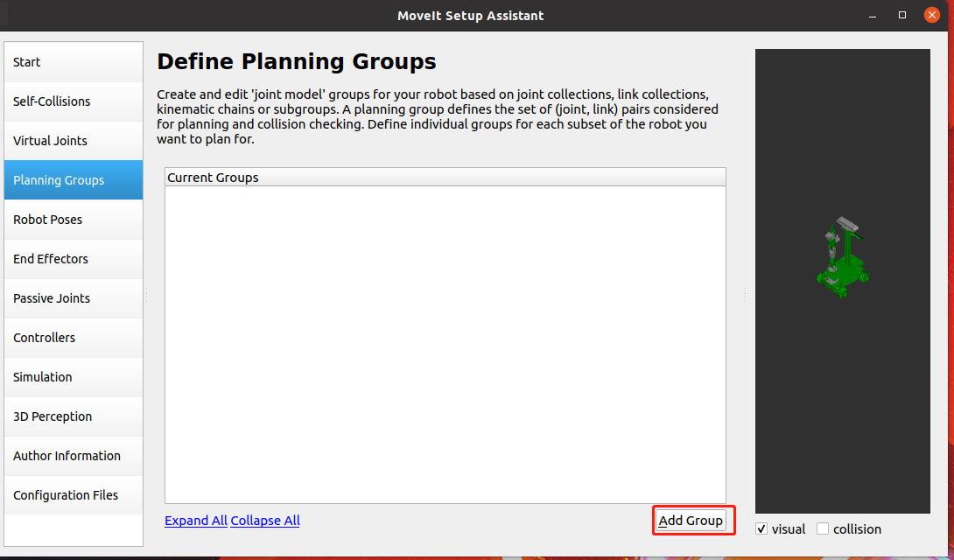Open Controllers section
Viewport: 954px width, 560px height.
(x=74, y=338)
